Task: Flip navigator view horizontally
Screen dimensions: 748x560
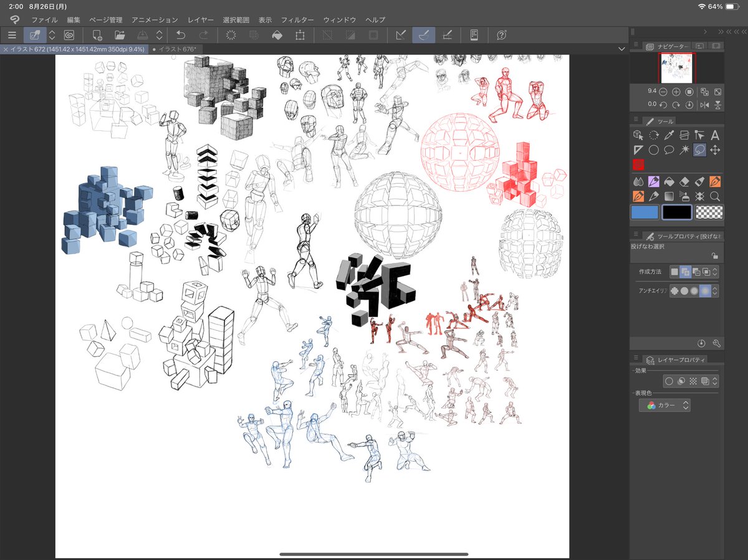Action: pos(705,105)
